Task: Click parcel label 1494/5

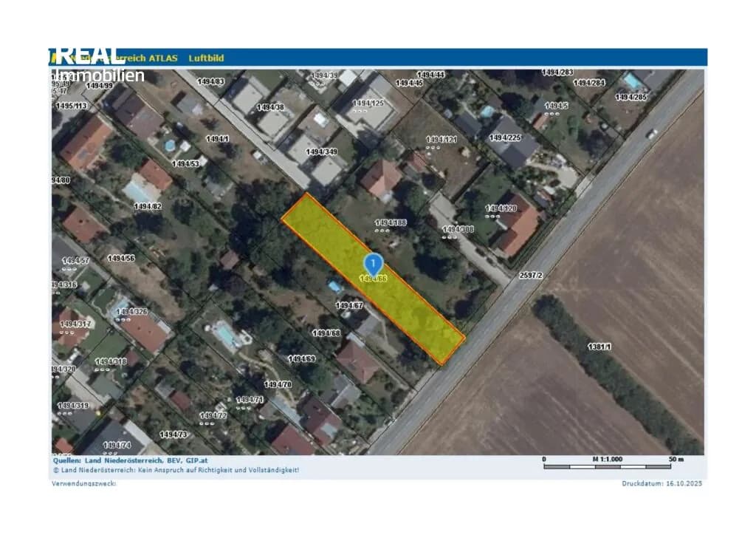Action: (x=557, y=106)
